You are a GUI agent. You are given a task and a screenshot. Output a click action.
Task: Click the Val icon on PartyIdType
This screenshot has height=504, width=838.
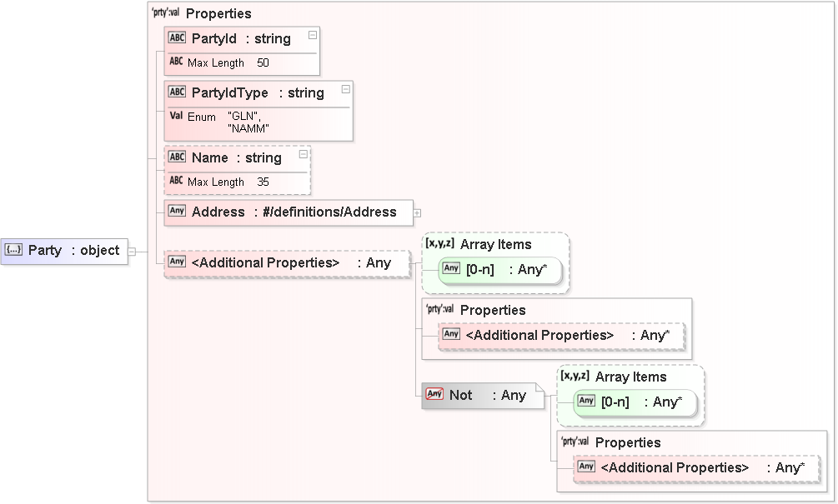[x=176, y=117]
